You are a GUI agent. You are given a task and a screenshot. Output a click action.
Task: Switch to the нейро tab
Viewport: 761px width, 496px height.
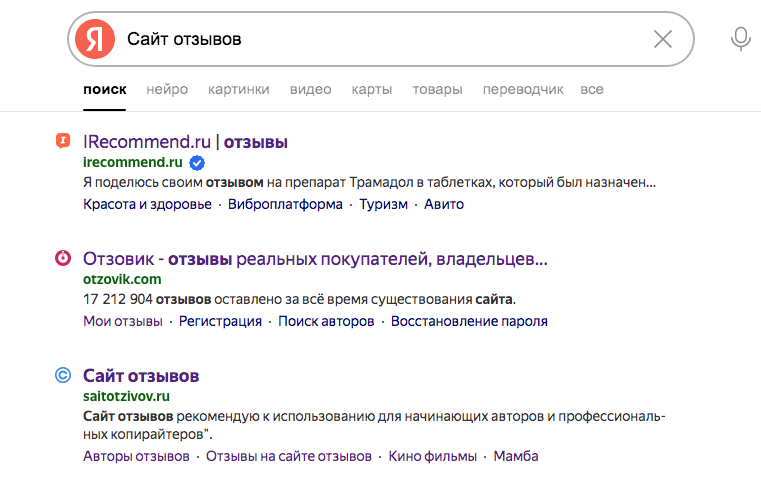pos(167,89)
